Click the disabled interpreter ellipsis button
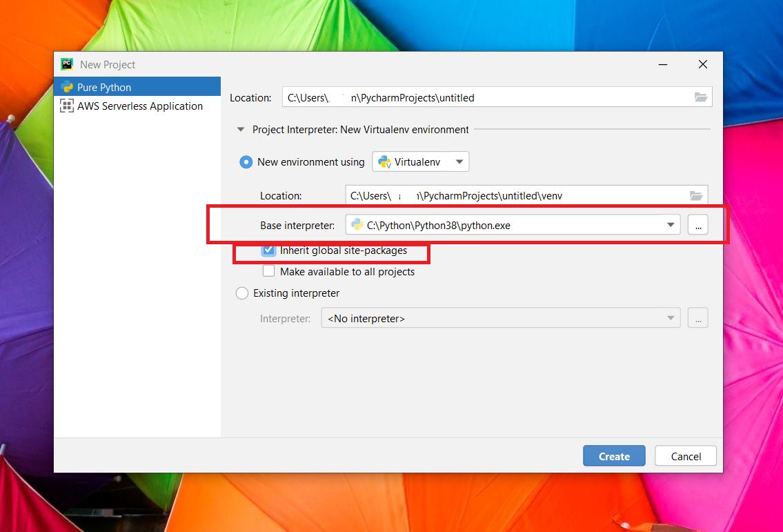The height and width of the screenshot is (532, 783). click(697, 318)
